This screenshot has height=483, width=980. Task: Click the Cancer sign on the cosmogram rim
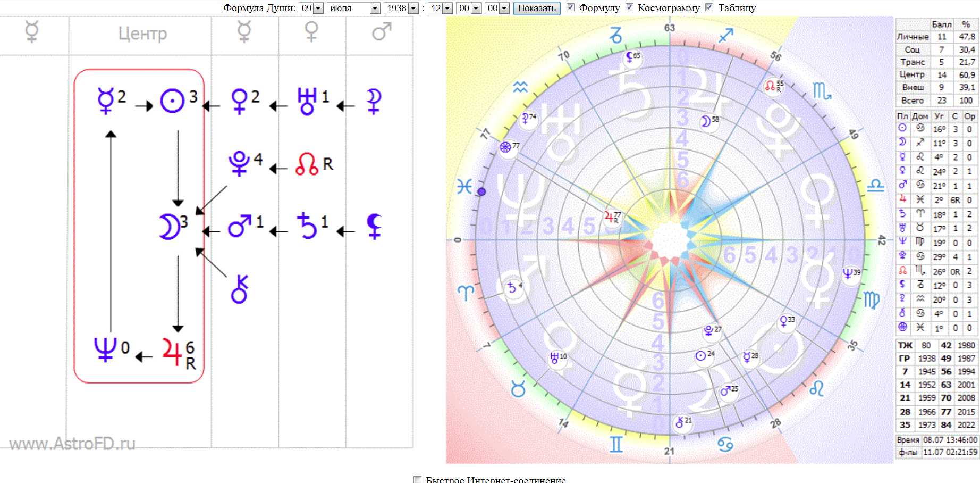[725, 444]
